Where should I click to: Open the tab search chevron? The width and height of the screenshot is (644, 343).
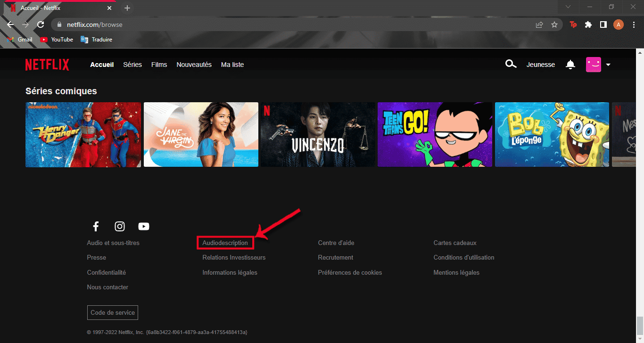pyautogui.click(x=568, y=7)
